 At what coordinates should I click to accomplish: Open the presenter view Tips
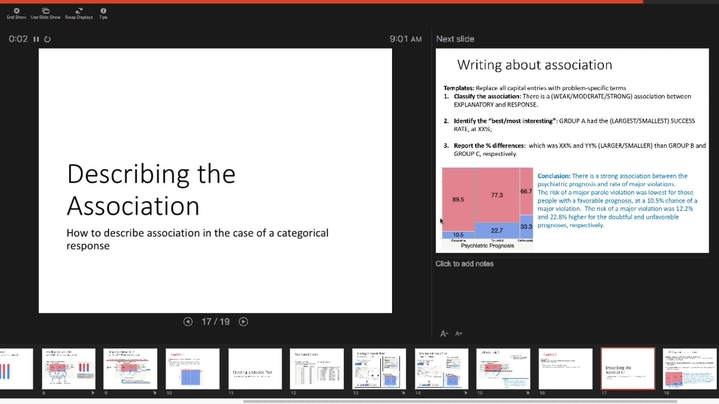(x=103, y=12)
